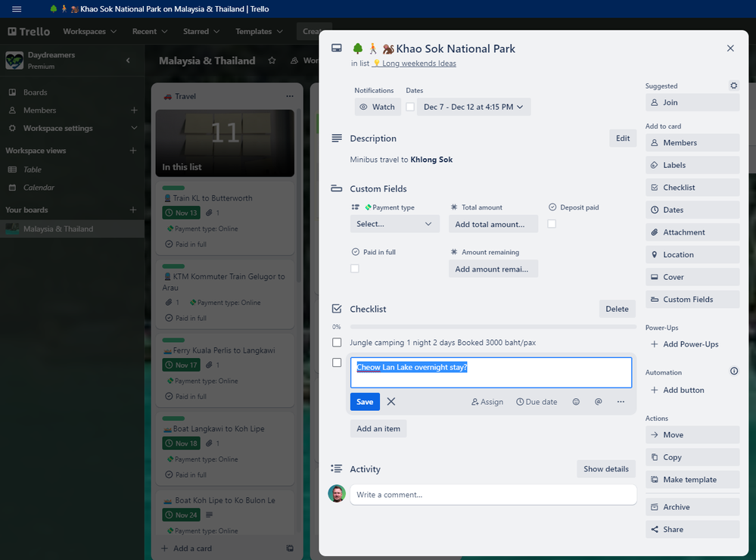Screen dimensions: 756x560
Task: Check the Cheow Lan Lake item checkbox
Action: pyautogui.click(x=337, y=362)
